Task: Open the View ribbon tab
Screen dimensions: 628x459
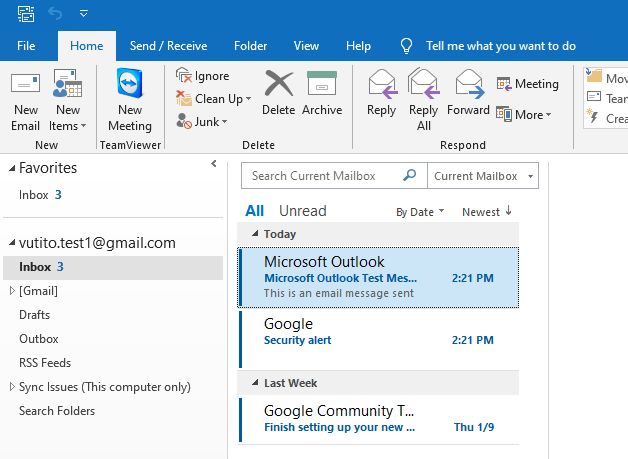Action: coord(306,46)
